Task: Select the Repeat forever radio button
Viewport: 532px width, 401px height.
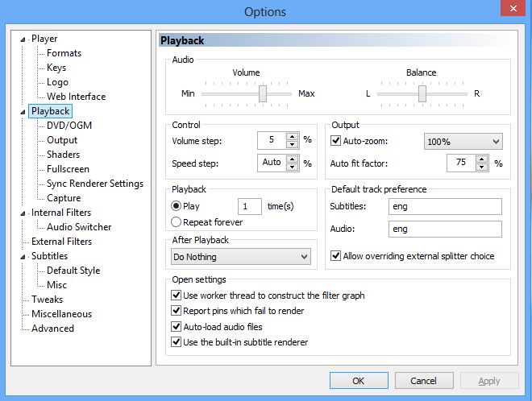Action: [177, 221]
